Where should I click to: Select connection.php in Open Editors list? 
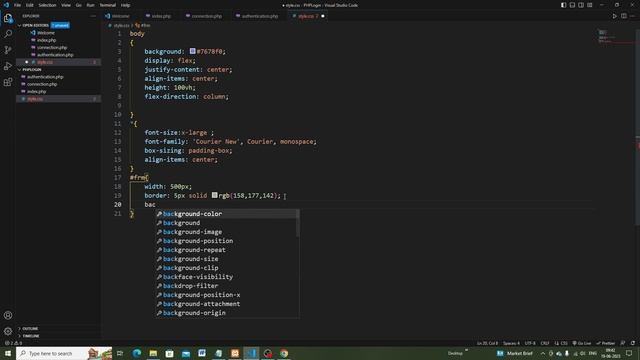[58, 47]
